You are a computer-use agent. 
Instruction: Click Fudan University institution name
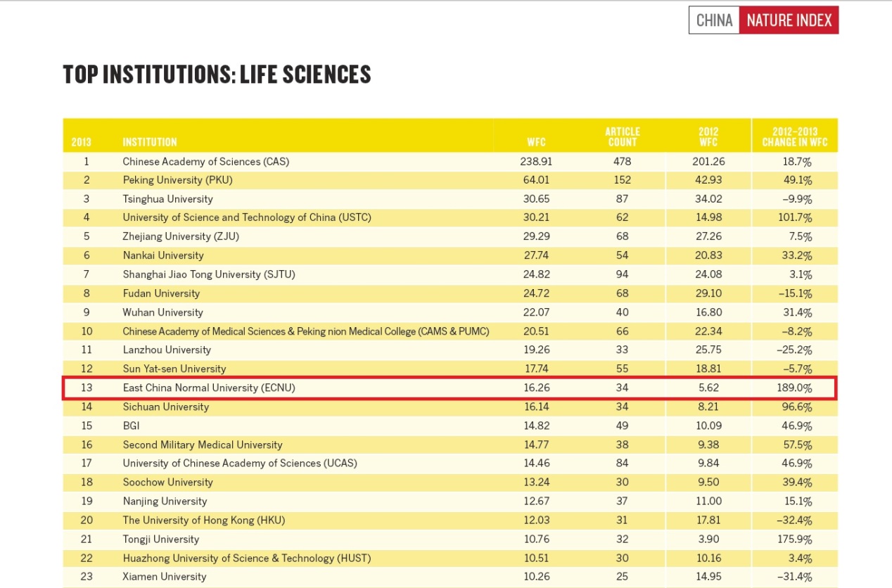161,293
